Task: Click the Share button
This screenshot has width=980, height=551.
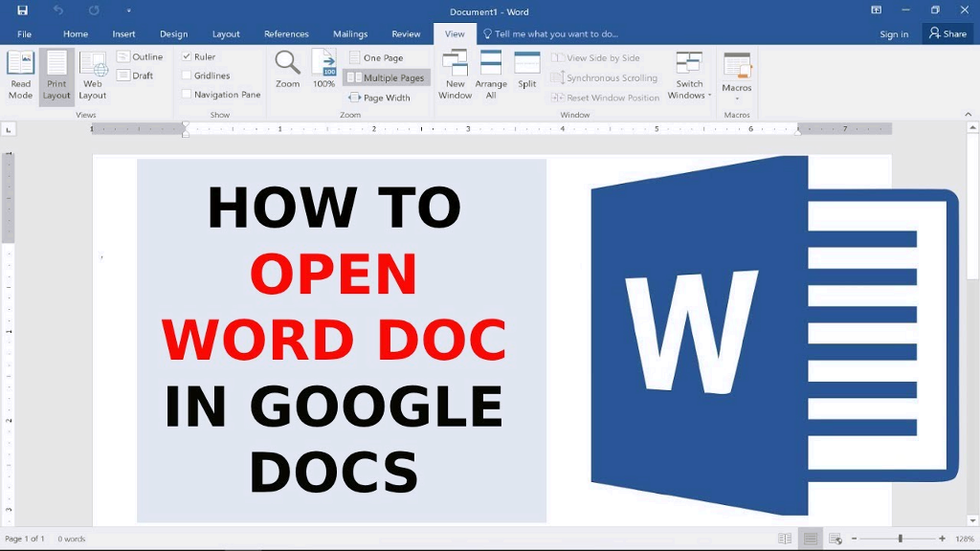Action: coord(947,33)
